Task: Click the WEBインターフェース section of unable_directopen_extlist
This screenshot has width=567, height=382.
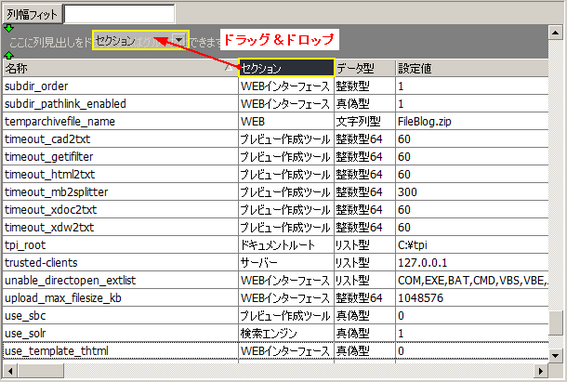Action: coord(286,280)
